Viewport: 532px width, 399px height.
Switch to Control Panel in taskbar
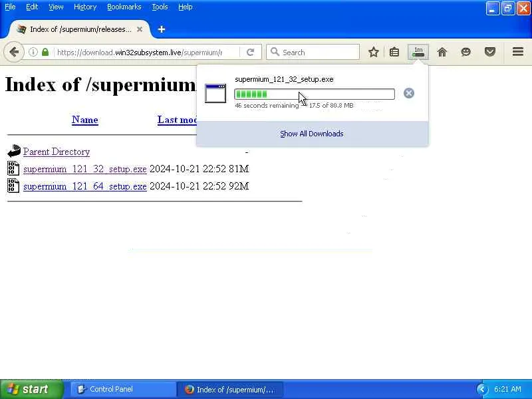pos(123,389)
